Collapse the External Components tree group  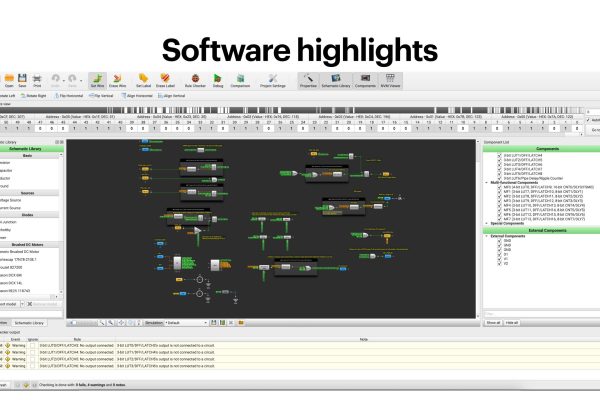[487, 236]
